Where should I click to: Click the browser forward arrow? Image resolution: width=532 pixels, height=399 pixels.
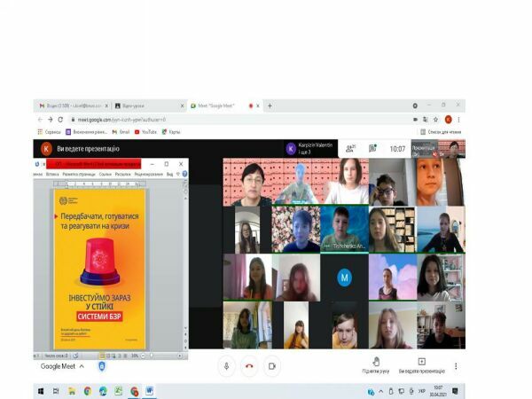coord(51,120)
